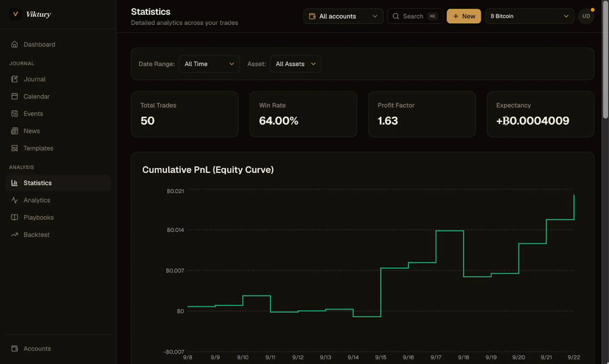Open the All Time date range dropdown
The height and width of the screenshot is (364, 609).
click(209, 64)
